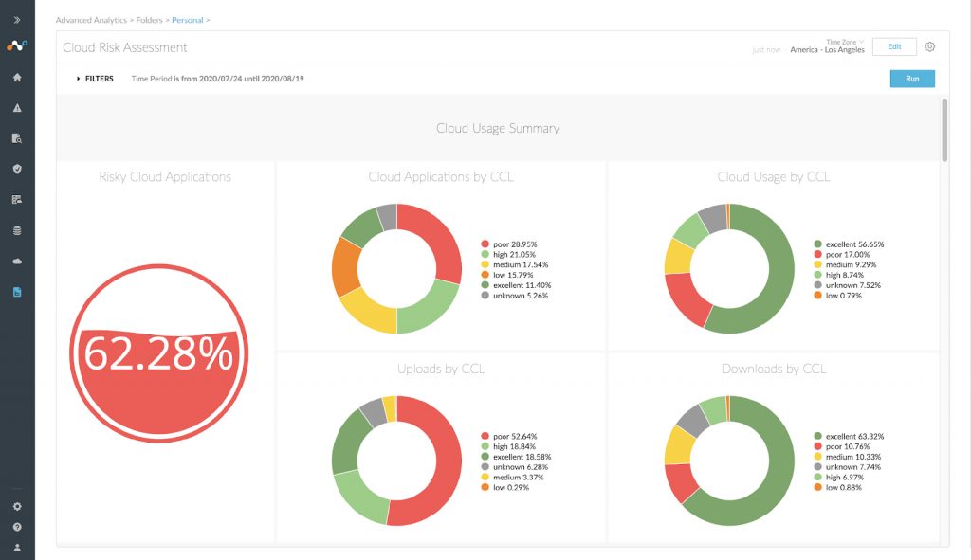
Task: Click the Run button
Action: (912, 79)
